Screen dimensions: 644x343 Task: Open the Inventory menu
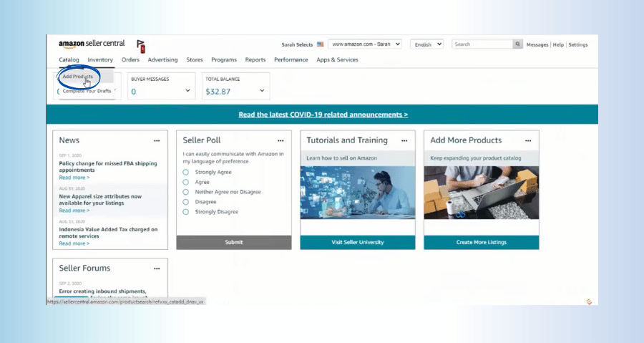(100, 59)
